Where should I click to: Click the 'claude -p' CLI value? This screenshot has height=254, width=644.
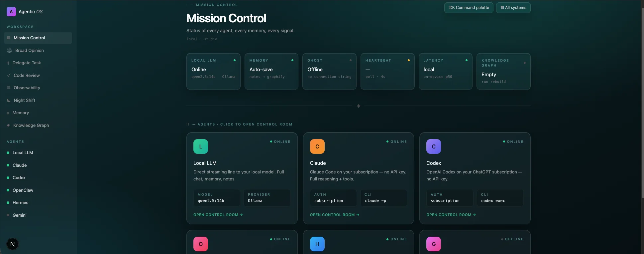pos(375,201)
